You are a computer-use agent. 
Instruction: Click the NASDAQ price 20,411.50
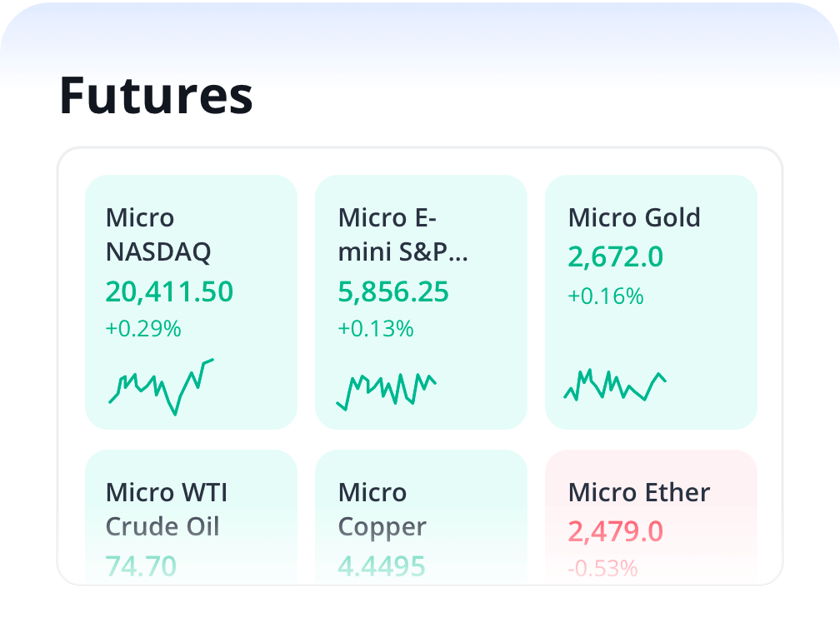tap(169, 291)
